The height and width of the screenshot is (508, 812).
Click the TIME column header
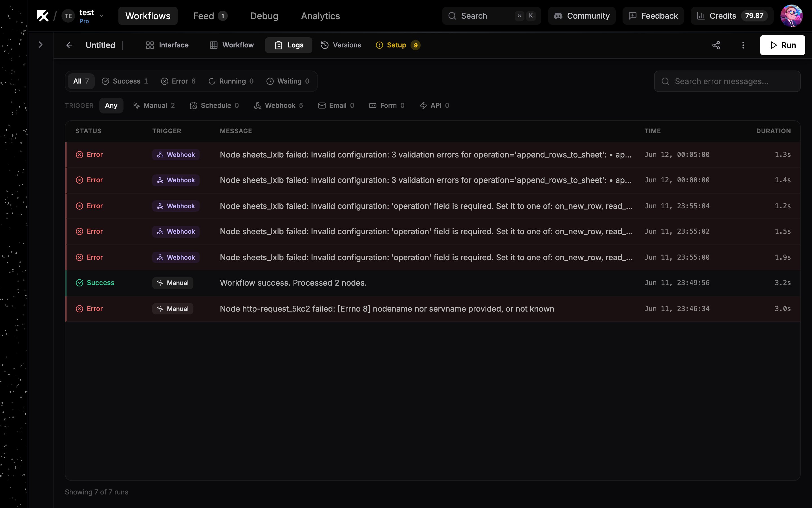pyautogui.click(x=652, y=131)
